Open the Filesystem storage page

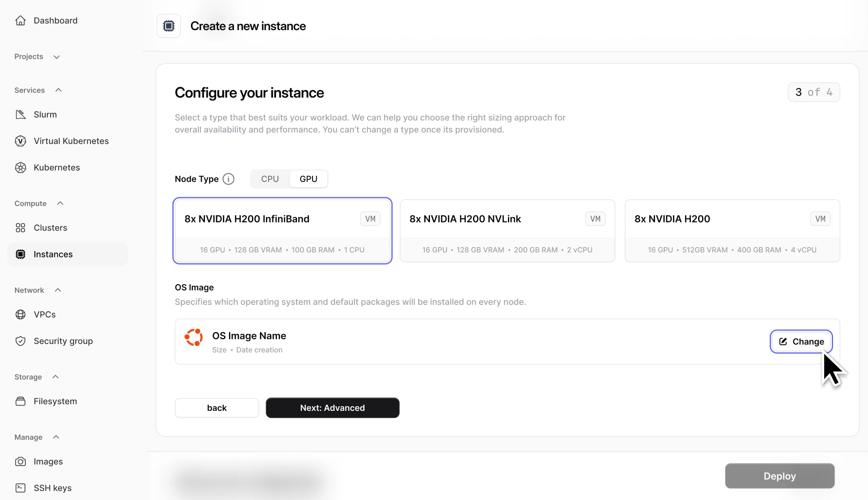pos(55,401)
